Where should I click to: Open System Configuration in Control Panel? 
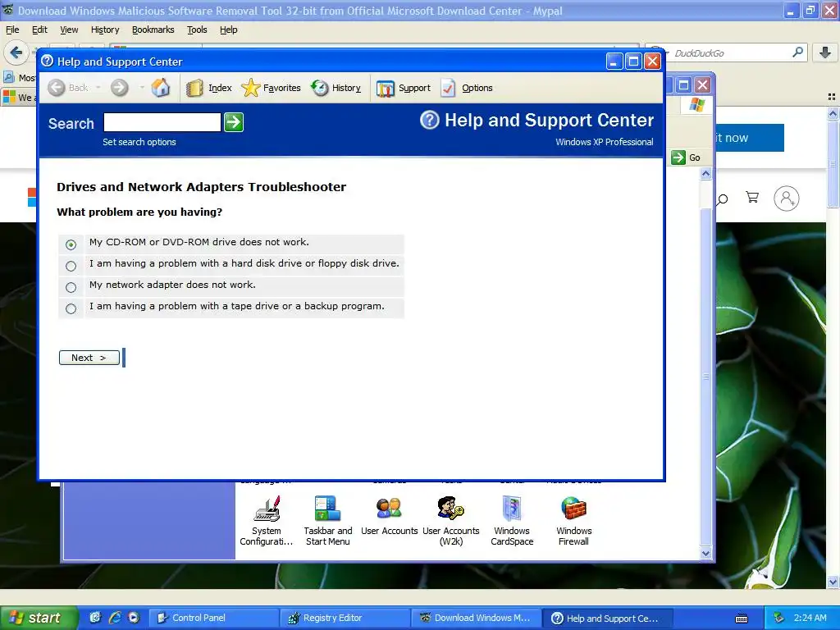(267, 521)
